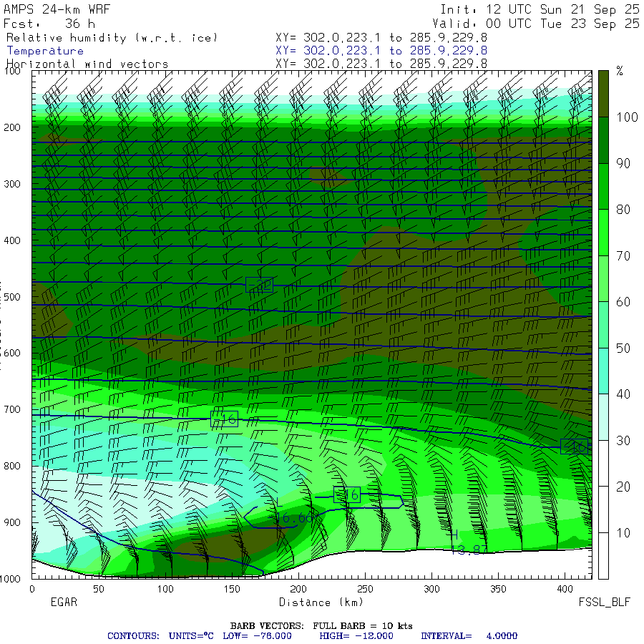Click the -16 contour label near 700 hPa
This screenshot has height=644, width=644.
point(224,419)
